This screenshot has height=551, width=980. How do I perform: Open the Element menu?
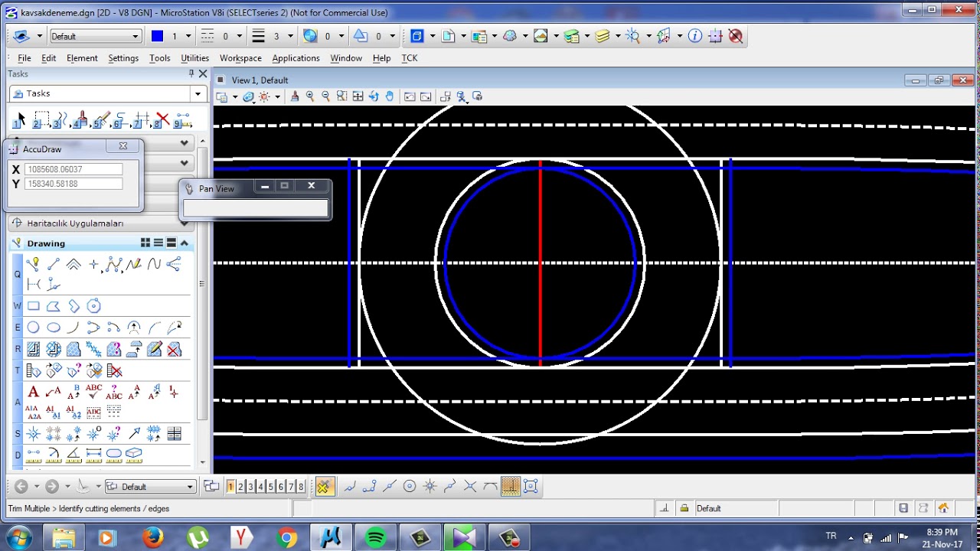82,58
